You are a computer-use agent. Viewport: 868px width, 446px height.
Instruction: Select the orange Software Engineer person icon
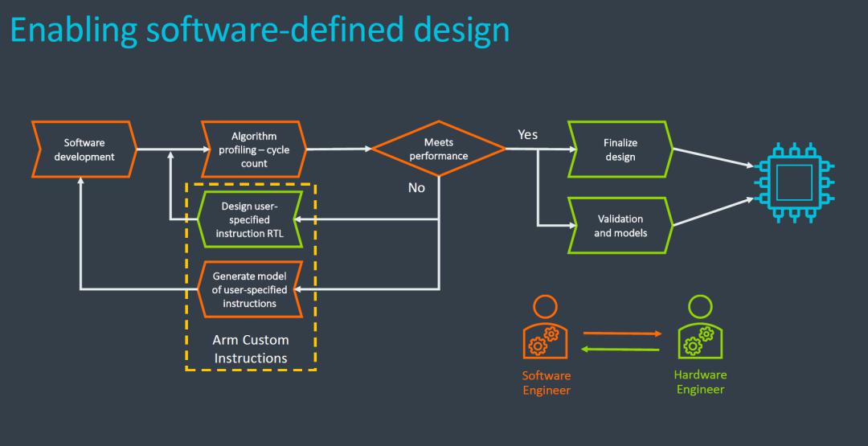545,330
